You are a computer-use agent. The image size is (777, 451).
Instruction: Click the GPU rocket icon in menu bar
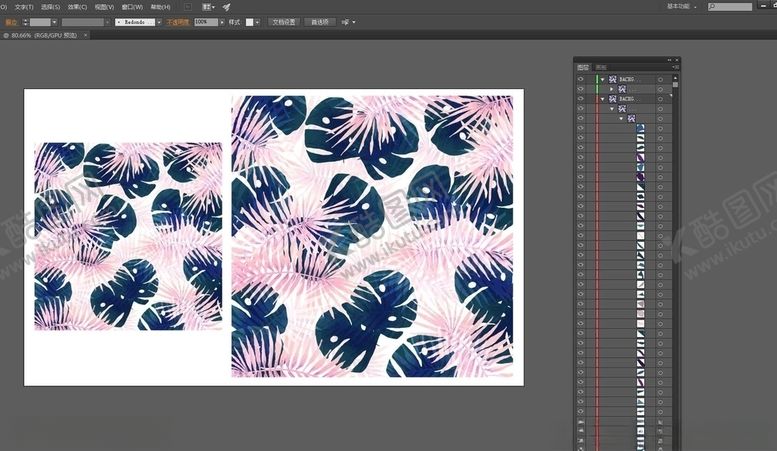point(227,6)
